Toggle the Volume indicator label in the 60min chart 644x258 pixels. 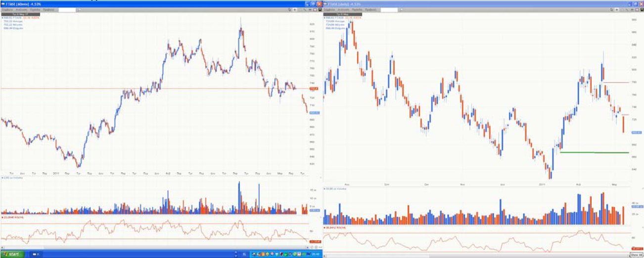pos(11,177)
